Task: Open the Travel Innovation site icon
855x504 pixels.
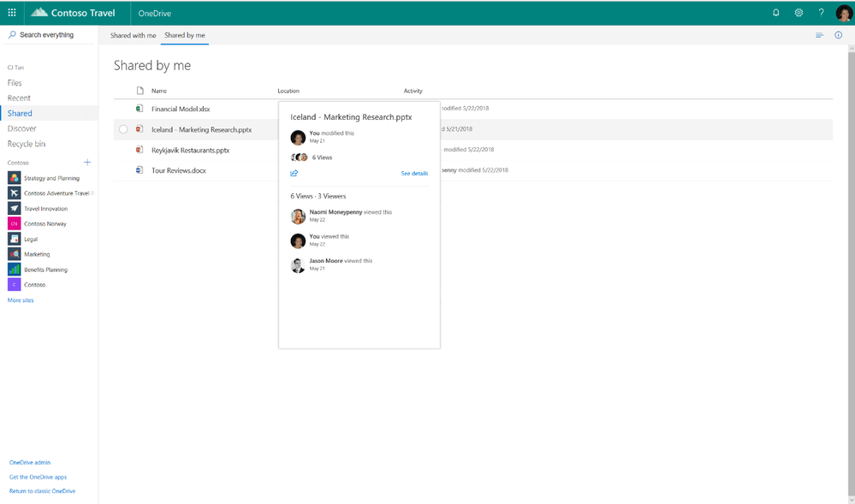Action: pyautogui.click(x=15, y=209)
